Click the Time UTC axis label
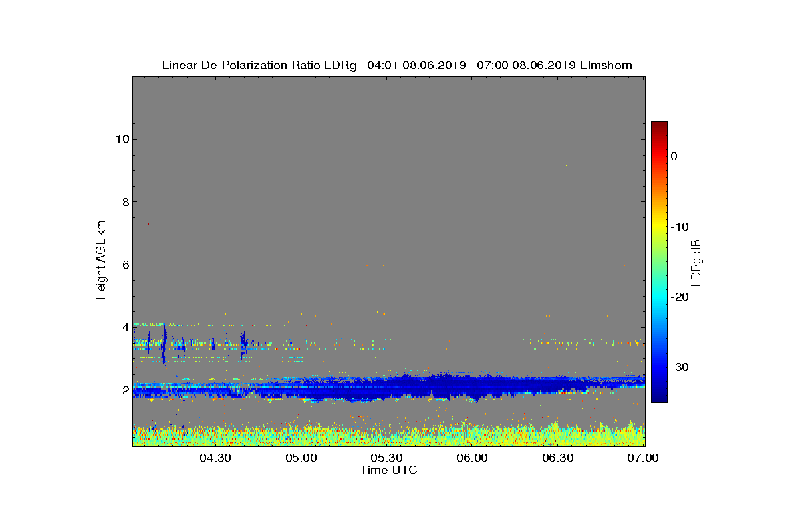The image size is (798, 532). tap(388, 470)
